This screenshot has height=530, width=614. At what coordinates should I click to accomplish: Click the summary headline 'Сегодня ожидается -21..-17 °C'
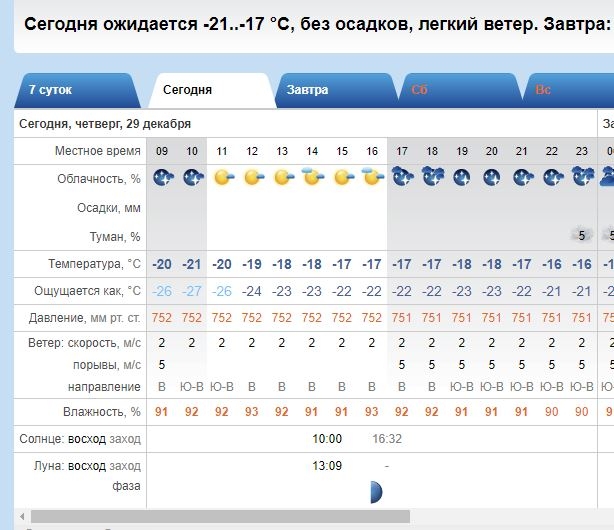pos(157,24)
